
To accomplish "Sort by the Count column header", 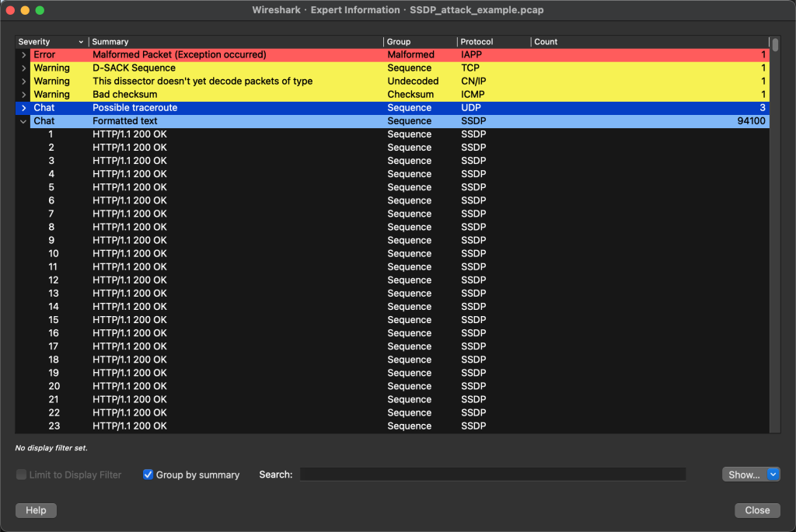I will pos(650,42).
